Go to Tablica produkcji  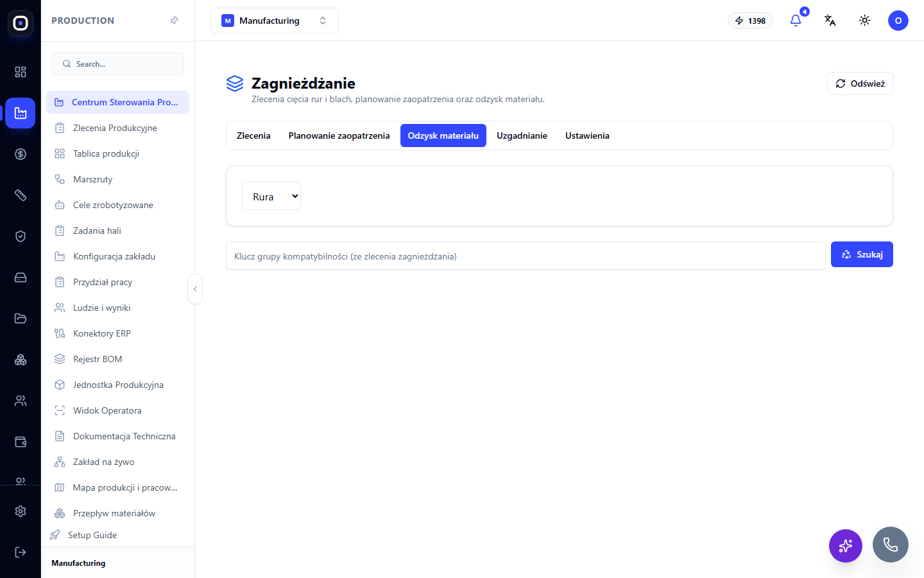(x=118, y=153)
